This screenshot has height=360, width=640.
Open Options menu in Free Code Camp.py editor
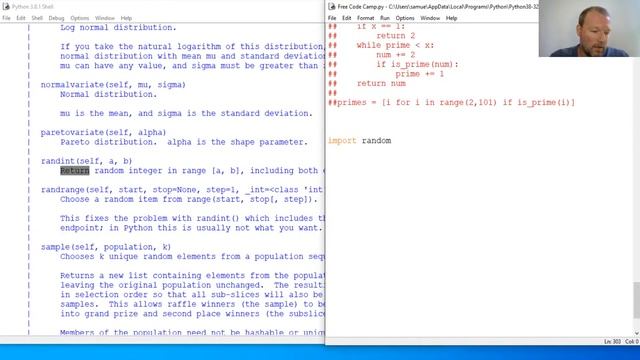coord(405,18)
